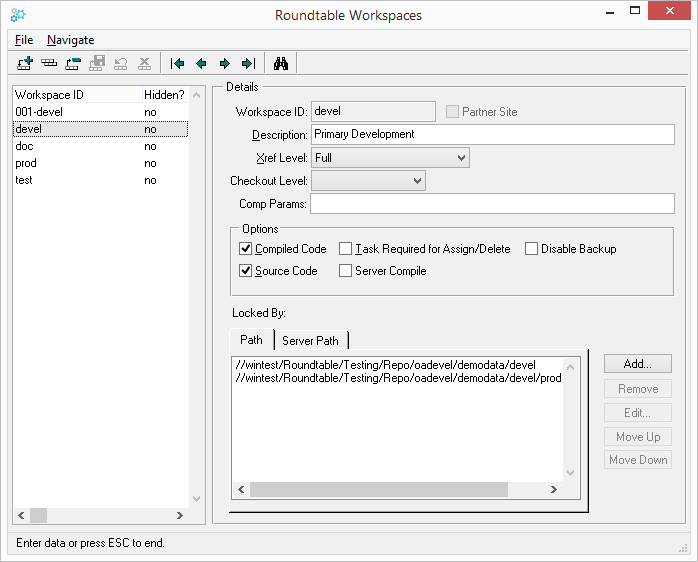Click the Hidden? column header

[165, 95]
